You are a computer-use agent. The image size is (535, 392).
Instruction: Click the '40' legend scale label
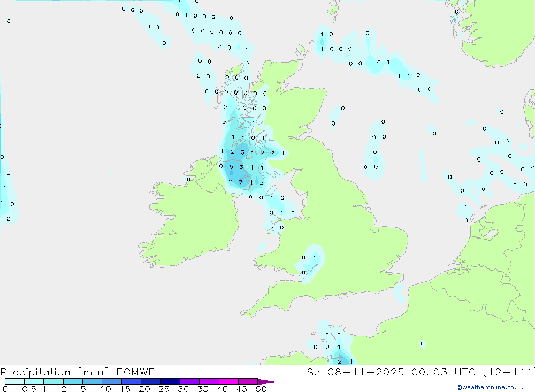[x=223, y=389]
